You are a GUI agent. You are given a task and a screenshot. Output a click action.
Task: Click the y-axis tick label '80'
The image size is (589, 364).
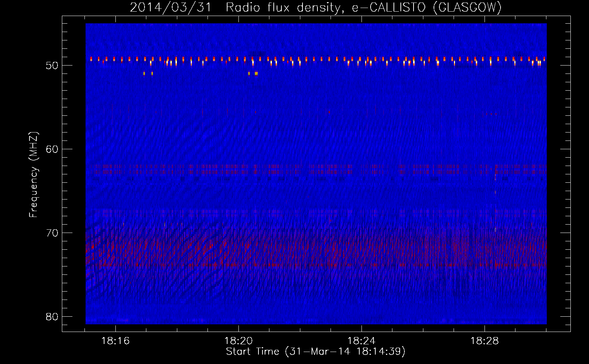52,316
